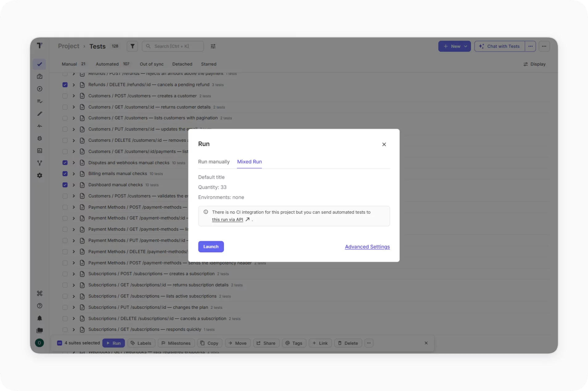Open the Help question-mark sidebar icon

(39, 306)
